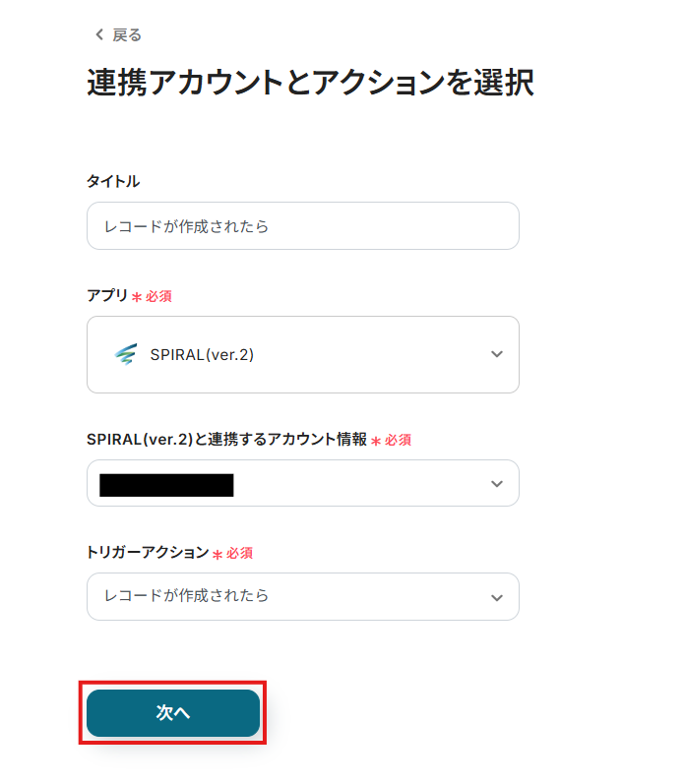Viewport: 684px width, 784px height.
Task: Click the 連携アカウントとアクションを選択 page heading
Action: click(310, 84)
